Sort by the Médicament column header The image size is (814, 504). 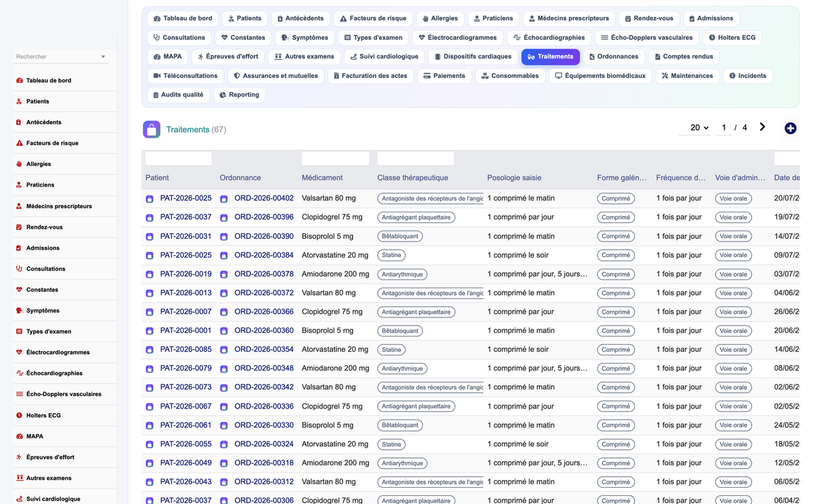coord(322,178)
